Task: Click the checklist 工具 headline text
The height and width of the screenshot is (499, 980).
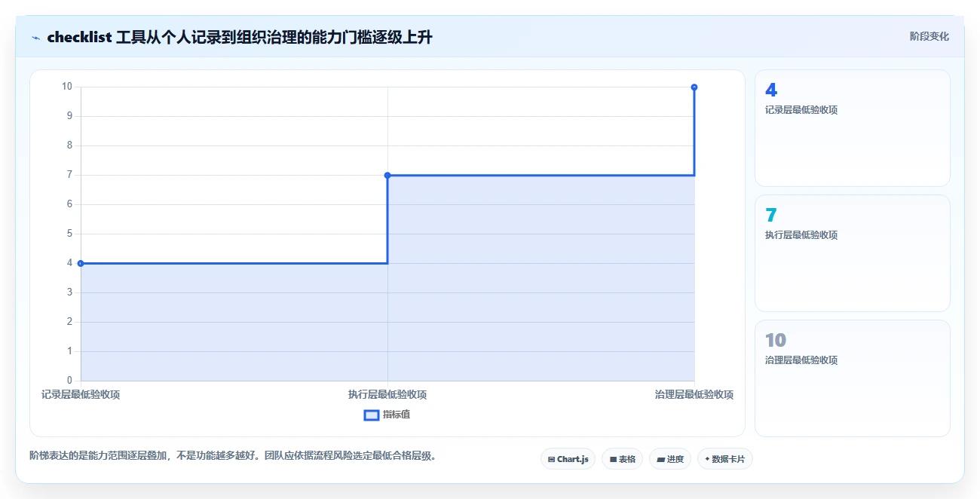Action: (240, 37)
